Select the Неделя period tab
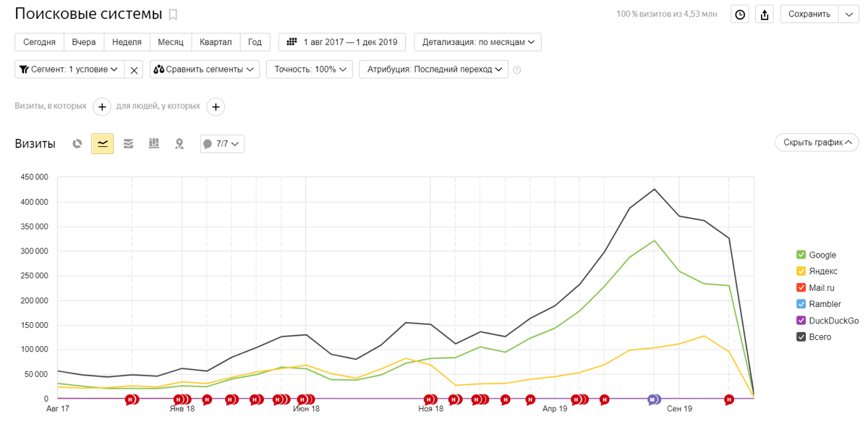 (127, 42)
